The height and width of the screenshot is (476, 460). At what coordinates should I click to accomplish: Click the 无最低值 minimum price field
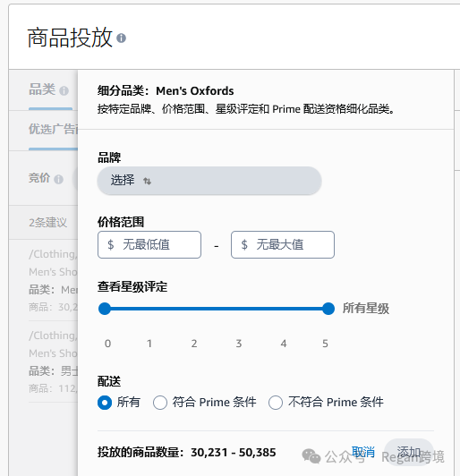(x=149, y=244)
